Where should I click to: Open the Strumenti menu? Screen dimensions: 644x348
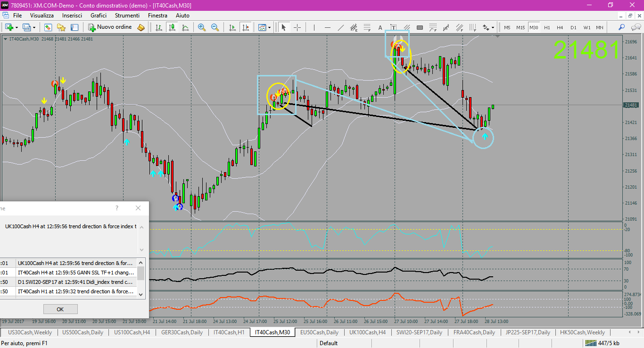(x=127, y=16)
